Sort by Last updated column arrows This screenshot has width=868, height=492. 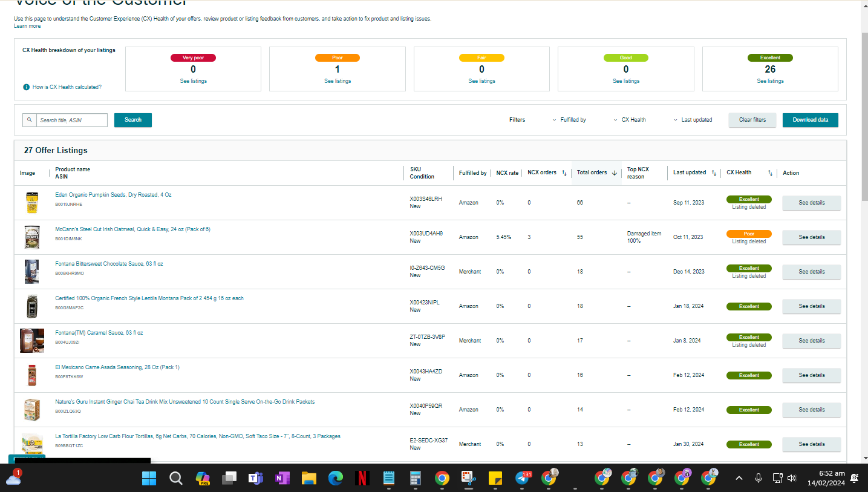714,173
